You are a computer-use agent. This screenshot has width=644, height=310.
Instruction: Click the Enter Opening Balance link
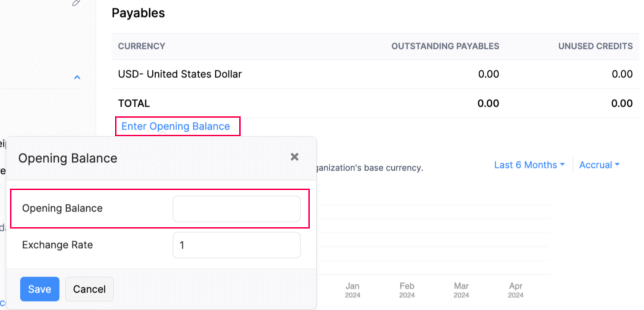click(176, 126)
